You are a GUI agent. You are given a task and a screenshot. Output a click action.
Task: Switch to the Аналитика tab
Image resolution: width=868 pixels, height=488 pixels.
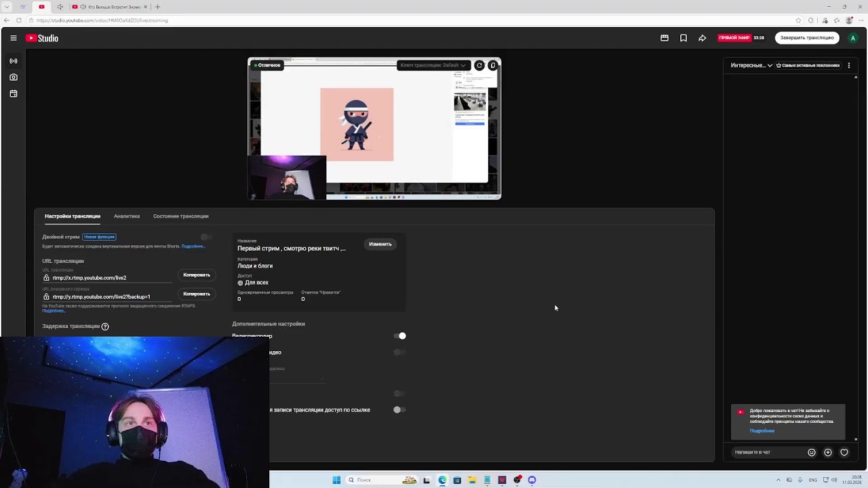(127, 216)
